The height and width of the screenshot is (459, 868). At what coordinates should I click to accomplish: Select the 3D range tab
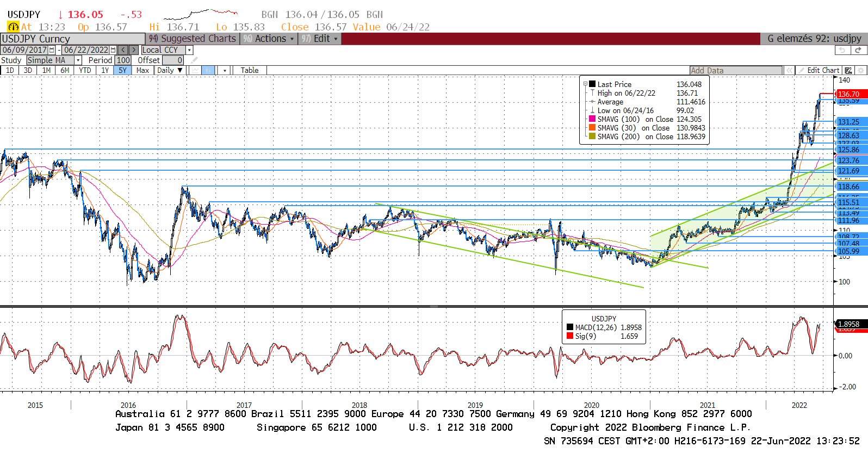coord(28,70)
